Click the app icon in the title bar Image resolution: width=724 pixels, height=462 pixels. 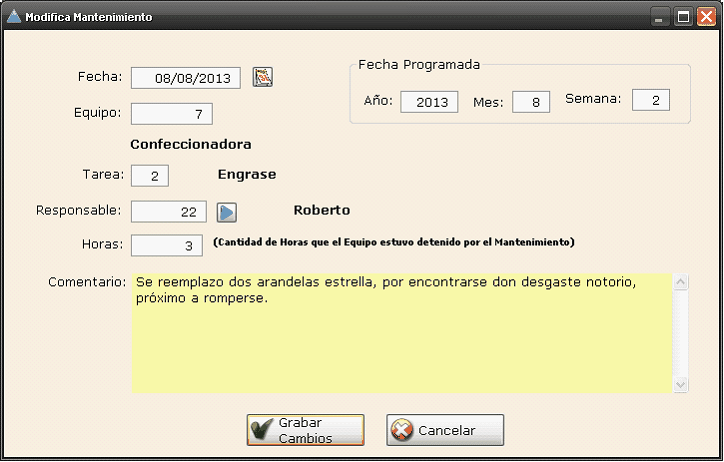point(14,17)
